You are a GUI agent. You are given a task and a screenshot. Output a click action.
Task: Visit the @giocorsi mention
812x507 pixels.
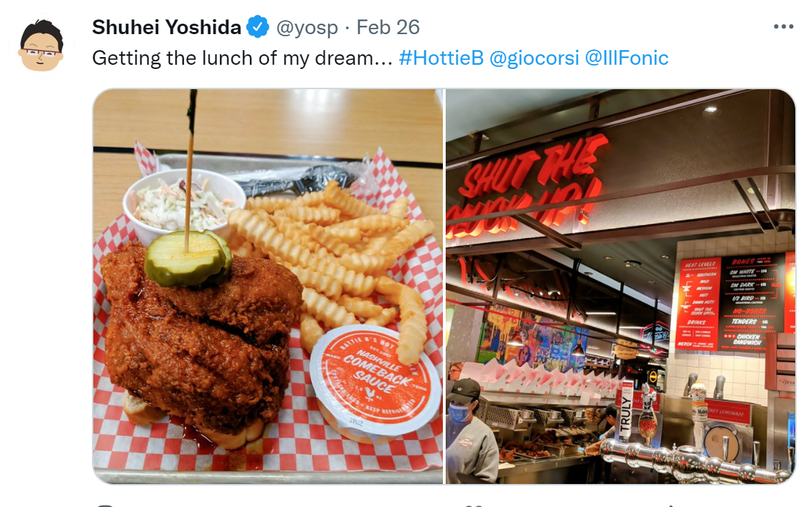(x=534, y=58)
